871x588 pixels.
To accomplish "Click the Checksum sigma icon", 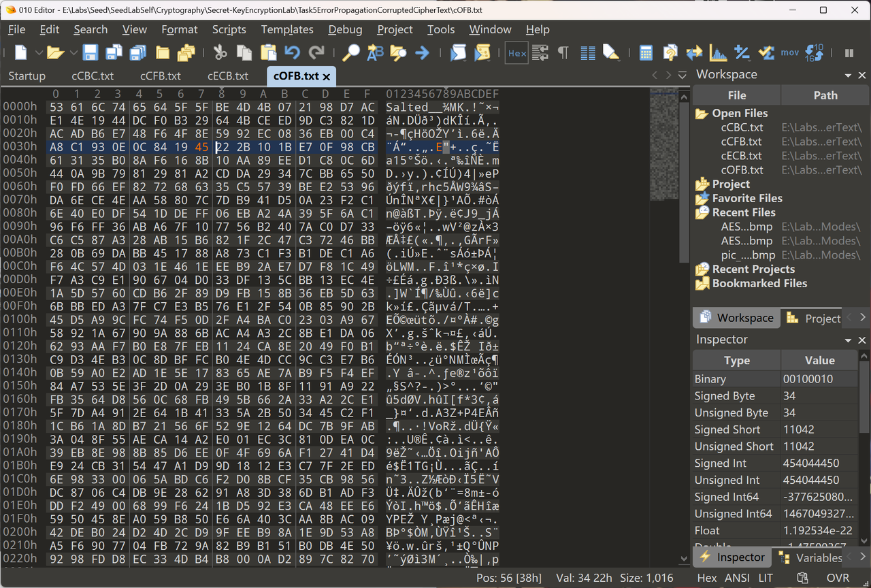I will (x=766, y=52).
